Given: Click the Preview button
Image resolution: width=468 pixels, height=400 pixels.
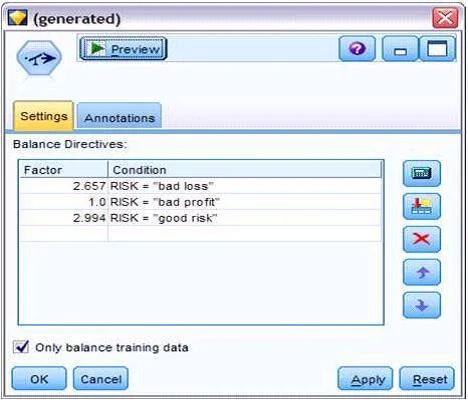Looking at the screenshot, I should [123, 49].
